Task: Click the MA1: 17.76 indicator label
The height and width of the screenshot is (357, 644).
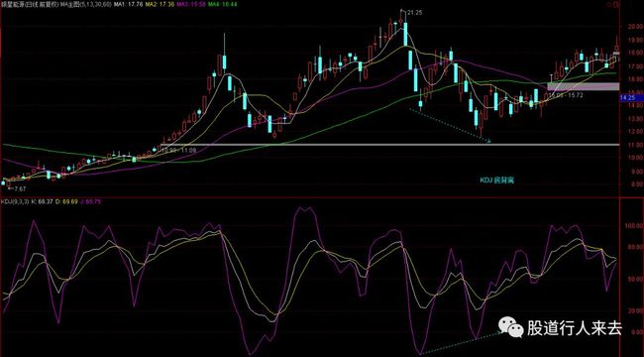Action: click(x=128, y=4)
